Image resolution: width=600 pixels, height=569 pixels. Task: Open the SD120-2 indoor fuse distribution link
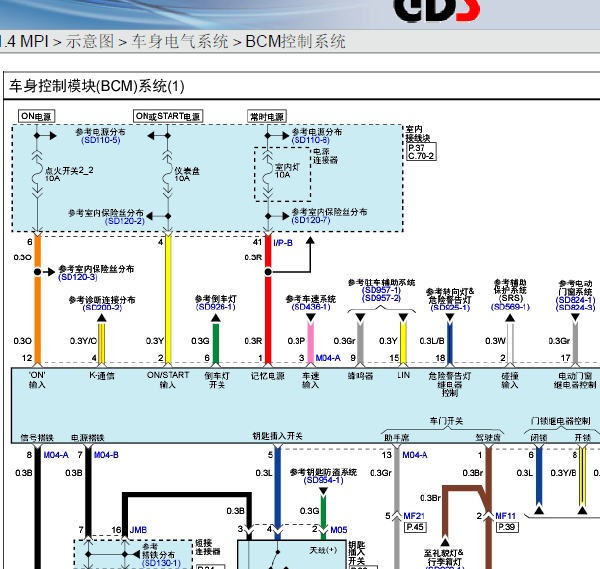coord(125,221)
